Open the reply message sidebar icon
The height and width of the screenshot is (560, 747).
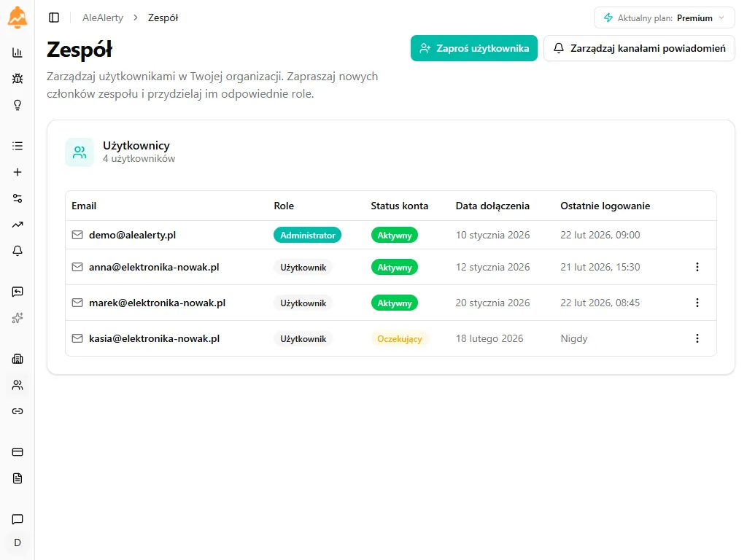coord(18,292)
